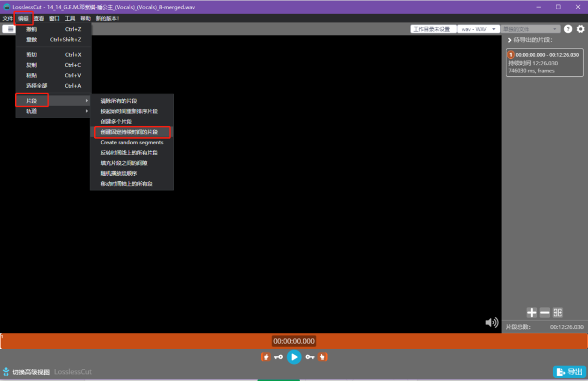Choose 撤销 Ctrl+Z entry
The image size is (588, 381).
[53, 29]
